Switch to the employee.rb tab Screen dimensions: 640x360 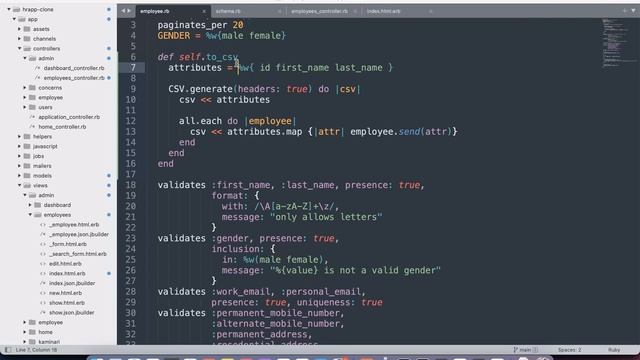173,11
